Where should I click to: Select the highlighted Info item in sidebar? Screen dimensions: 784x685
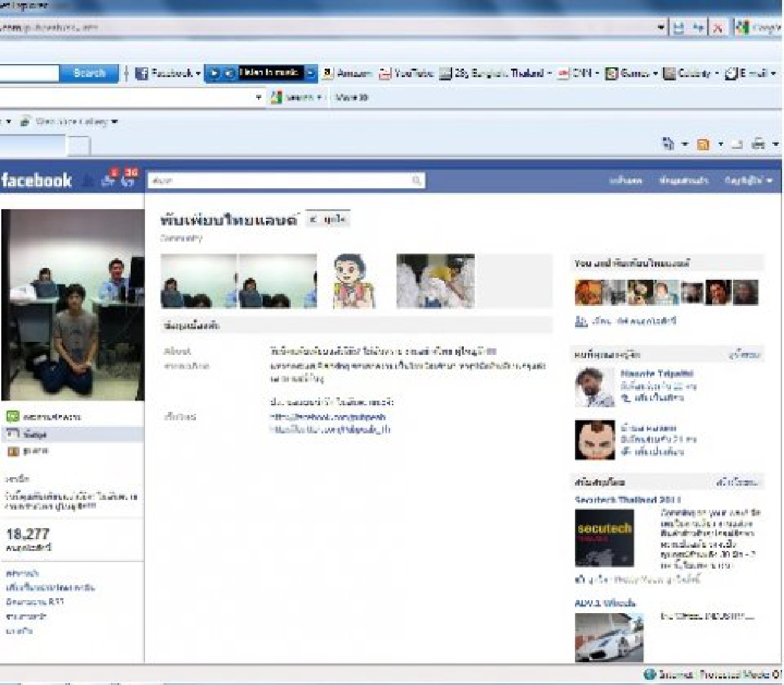click(72, 434)
